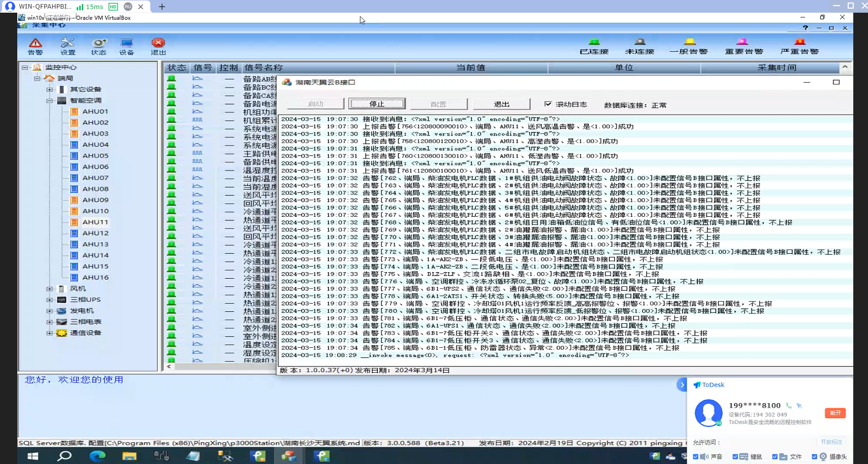Open File Explorer from taskbar

point(129,456)
